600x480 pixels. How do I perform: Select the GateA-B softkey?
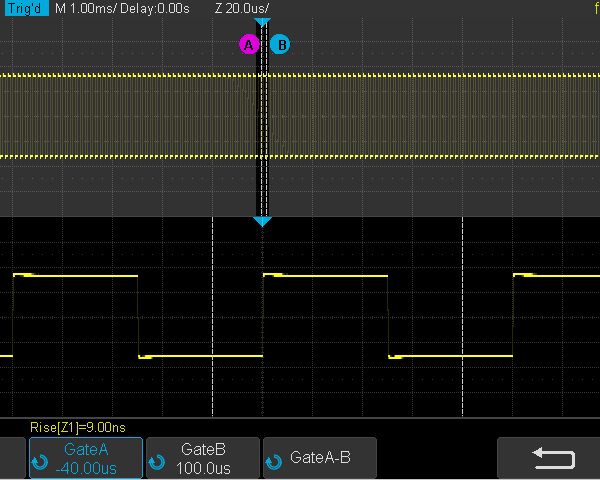[x=320, y=458]
